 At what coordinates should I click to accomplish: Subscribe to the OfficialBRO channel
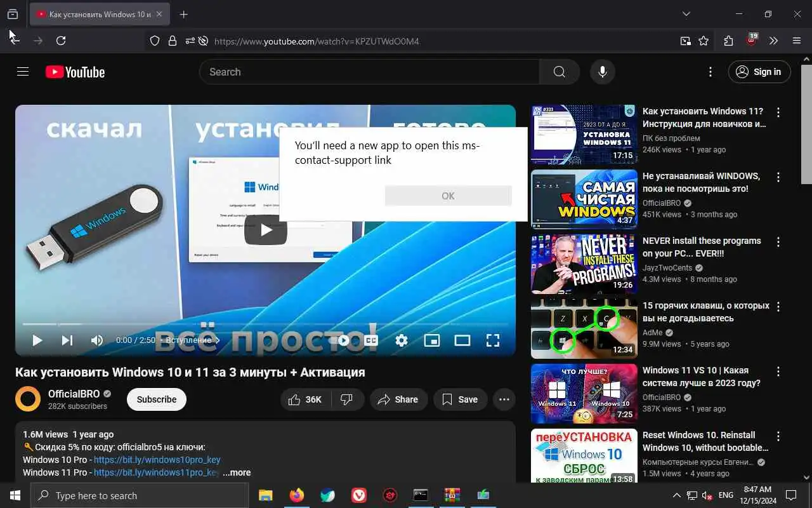point(157,399)
